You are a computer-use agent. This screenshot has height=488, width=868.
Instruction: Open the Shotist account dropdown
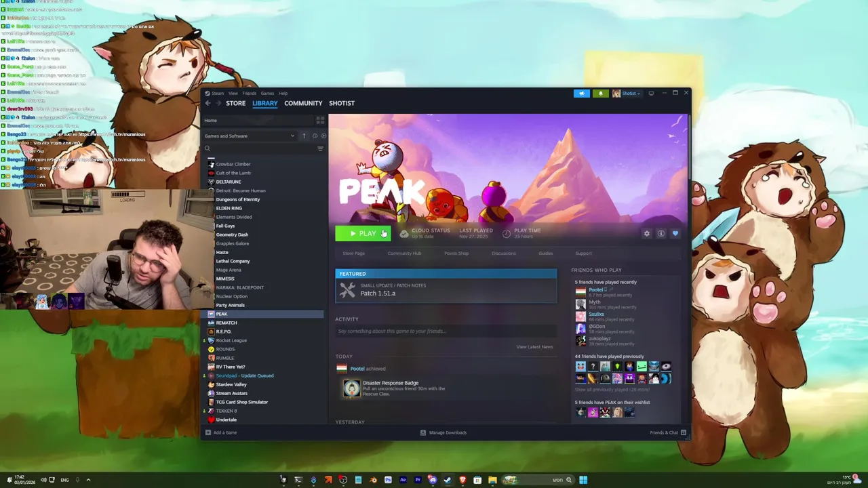[627, 93]
